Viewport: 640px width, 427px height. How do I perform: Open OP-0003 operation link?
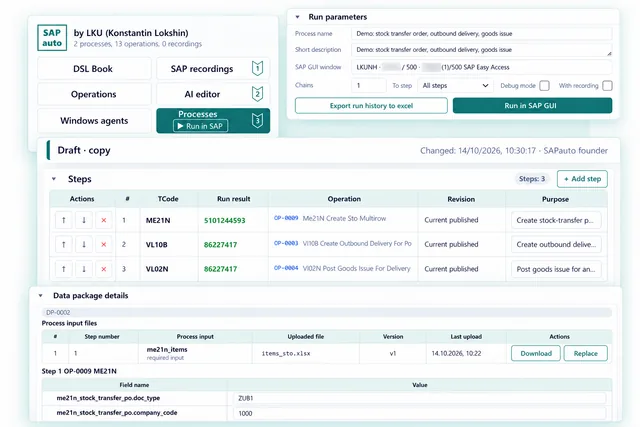coord(286,243)
